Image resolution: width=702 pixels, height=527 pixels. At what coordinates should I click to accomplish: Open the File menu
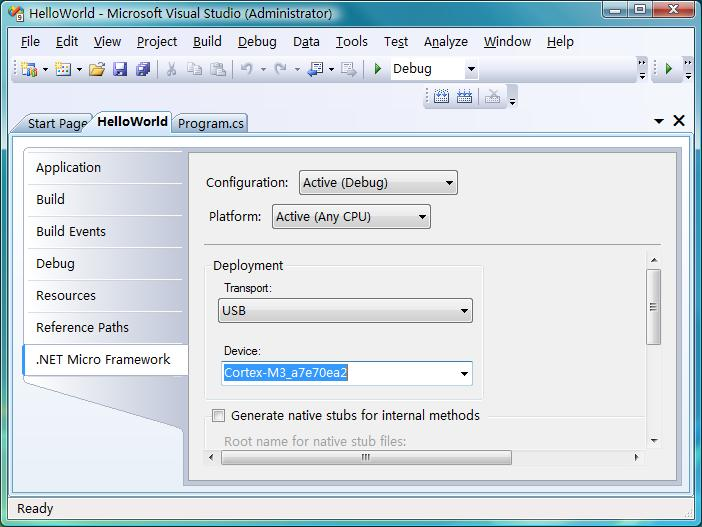coord(30,42)
